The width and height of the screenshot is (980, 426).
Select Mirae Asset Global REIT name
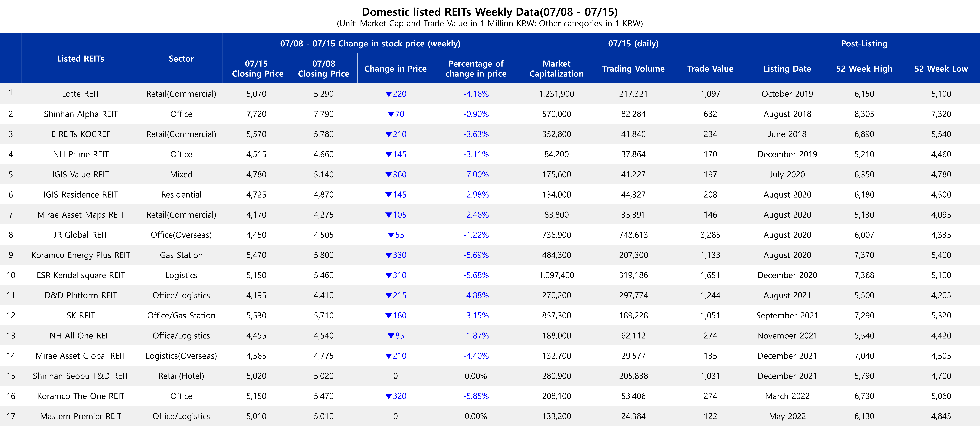(x=81, y=356)
